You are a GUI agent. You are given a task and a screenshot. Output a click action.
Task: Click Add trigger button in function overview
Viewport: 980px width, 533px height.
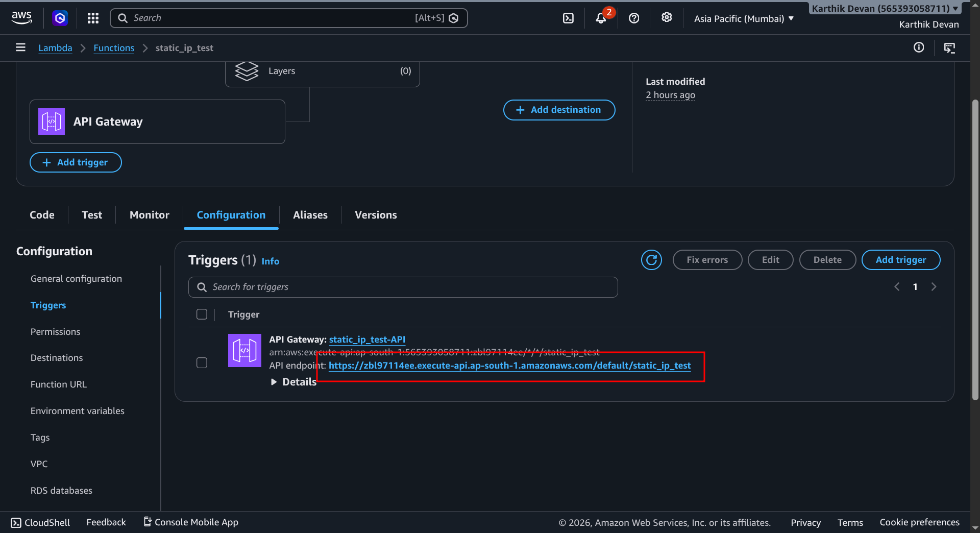(76, 162)
